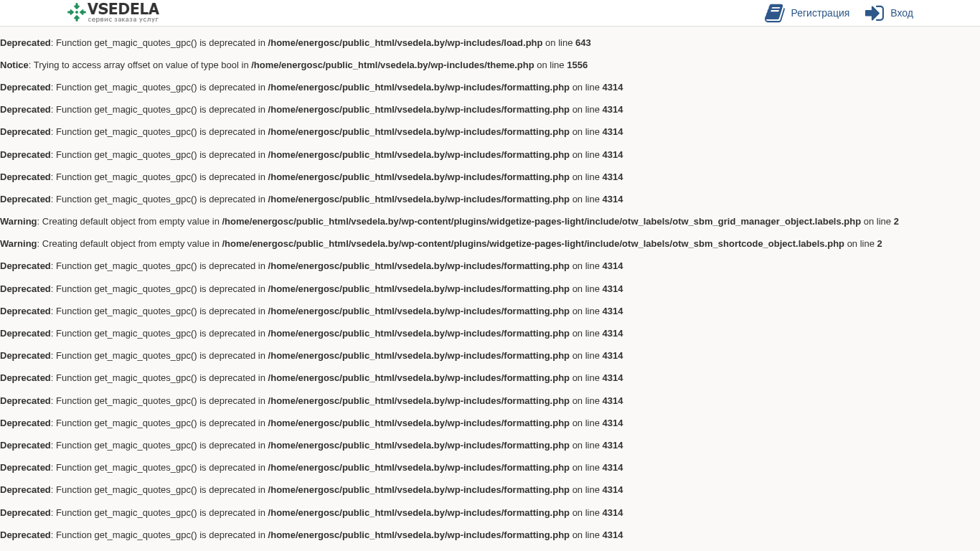This screenshot has width=980, height=551.
Task: Click the green arrows VSEDELA logo icon
Action: pos(76,12)
